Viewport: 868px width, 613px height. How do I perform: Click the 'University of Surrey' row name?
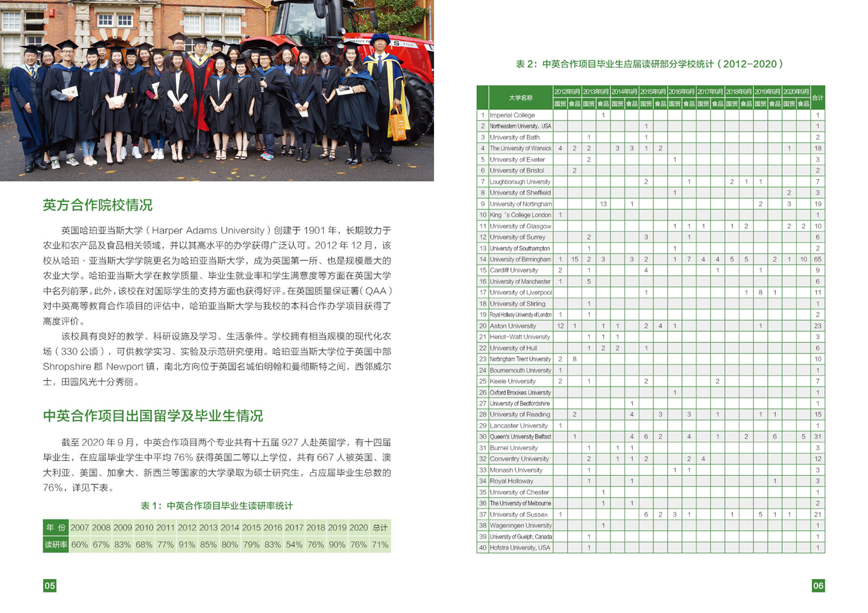coord(517,237)
